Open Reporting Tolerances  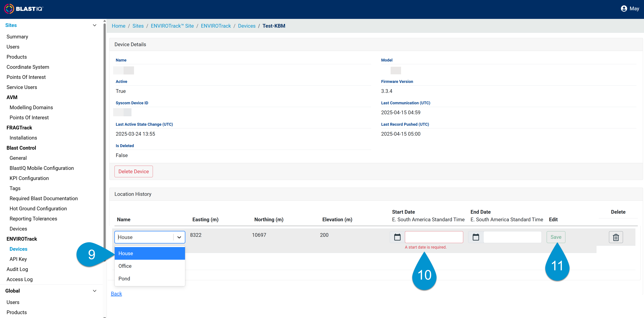click(33, 219)
